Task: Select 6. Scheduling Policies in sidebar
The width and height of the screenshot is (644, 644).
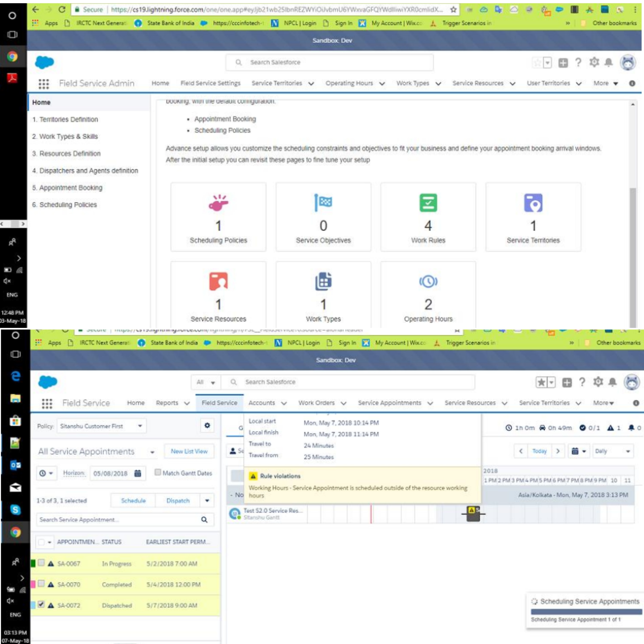Action: pos(65,205)
